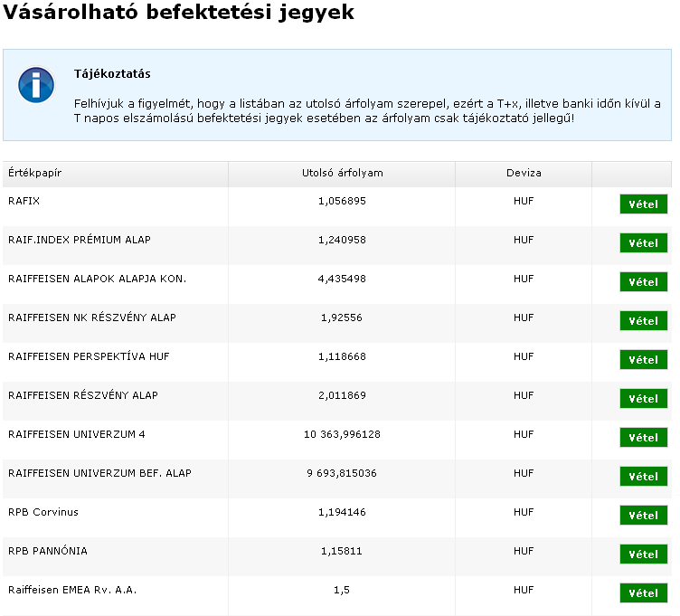
Task: Select Raiffeisen EMEA Rv. A.A. name
Action: 72,590
